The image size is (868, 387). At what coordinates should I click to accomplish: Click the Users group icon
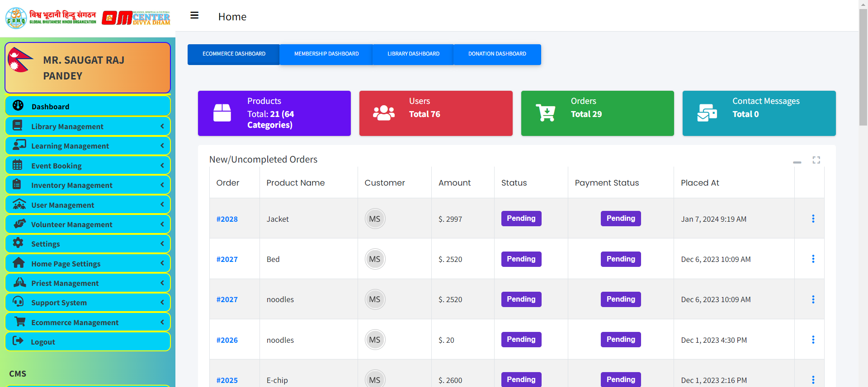point(383,113)
